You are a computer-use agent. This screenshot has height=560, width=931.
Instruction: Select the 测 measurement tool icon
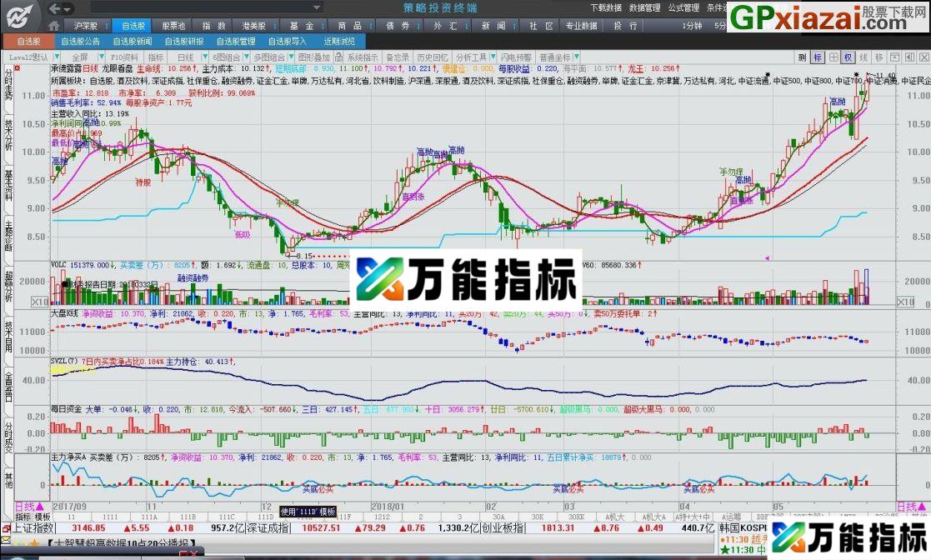tap(802, 57)
